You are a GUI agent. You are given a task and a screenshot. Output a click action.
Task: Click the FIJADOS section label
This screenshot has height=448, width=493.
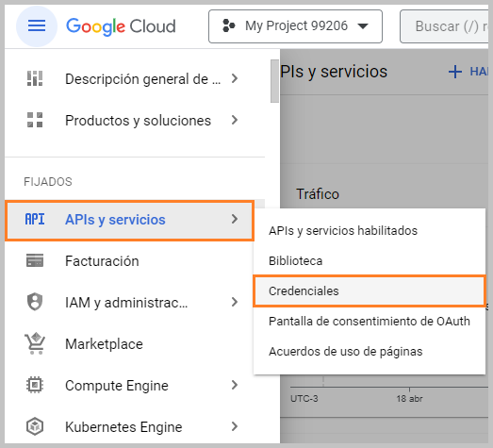coord(48,182)
